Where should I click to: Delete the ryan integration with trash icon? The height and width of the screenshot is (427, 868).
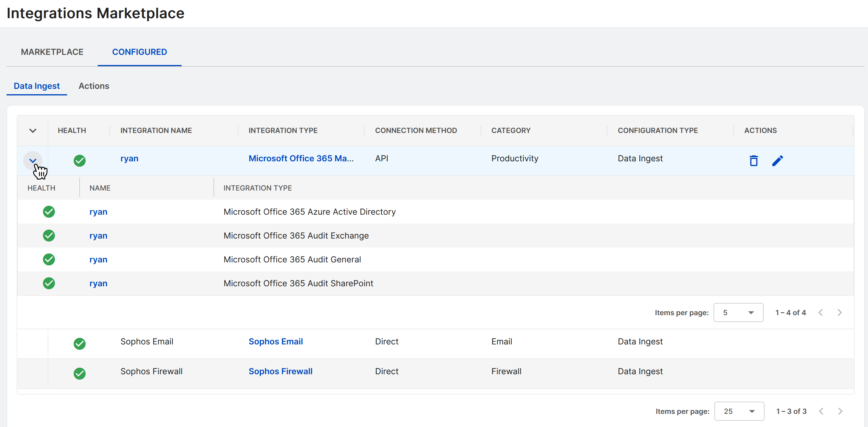(x=753, y=160)
